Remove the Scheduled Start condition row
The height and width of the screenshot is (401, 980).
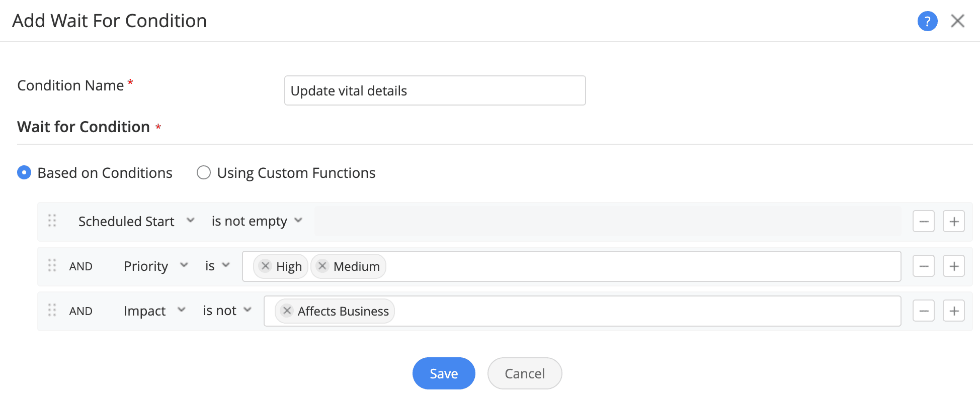point(923,222)
